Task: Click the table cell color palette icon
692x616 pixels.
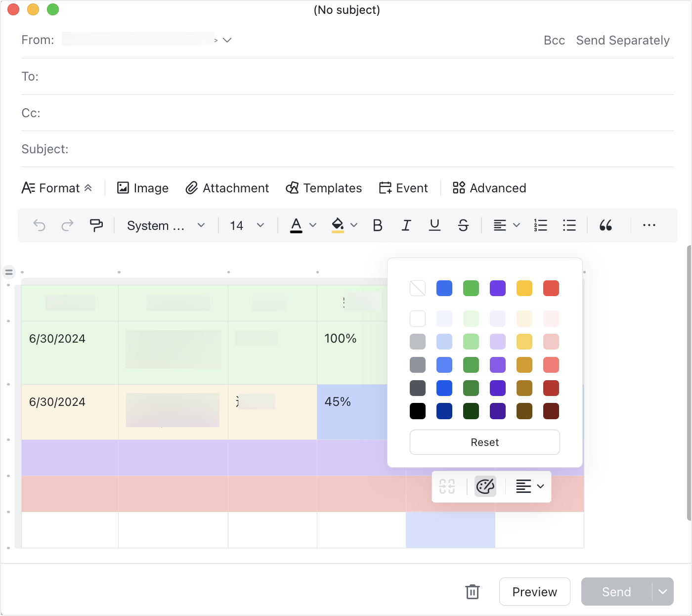Action: click(x=485, y=486)
